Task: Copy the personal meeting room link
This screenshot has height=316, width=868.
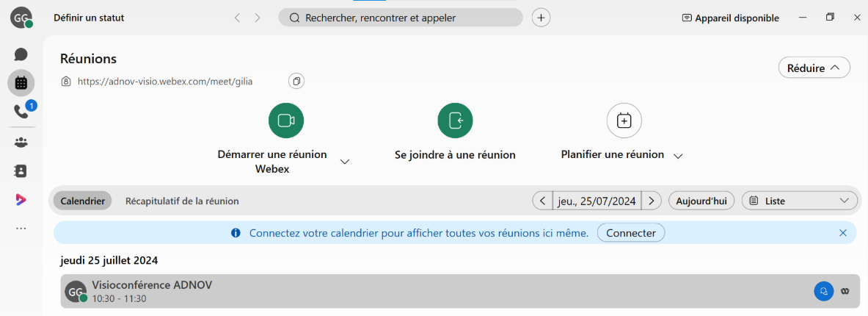Action: pos(296,82)
